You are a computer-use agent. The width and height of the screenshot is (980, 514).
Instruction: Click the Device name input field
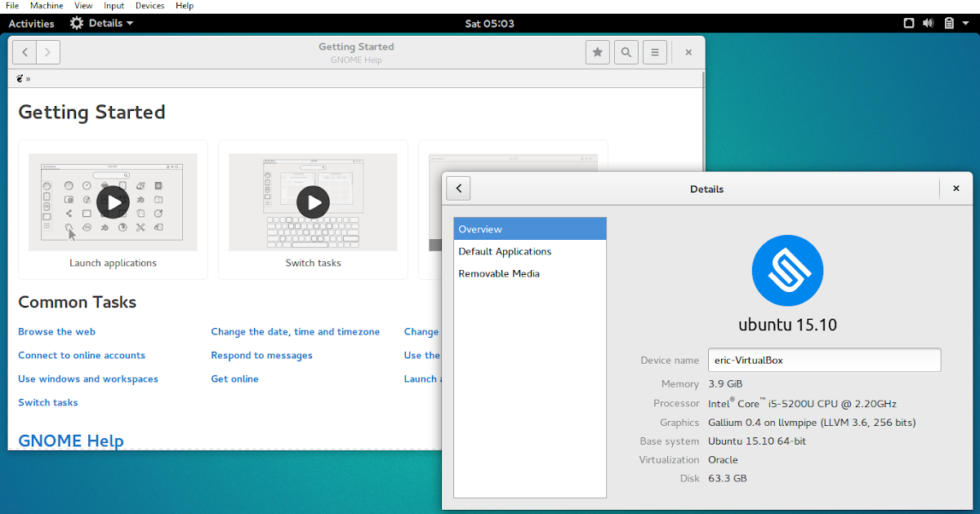(x=824, y=360)
